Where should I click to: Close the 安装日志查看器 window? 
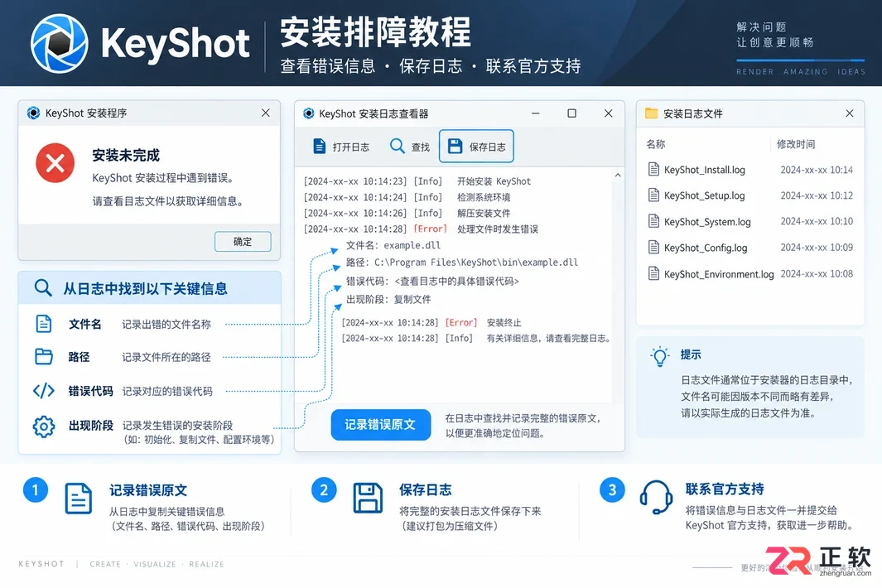pyautogui.click(x=608, y=113)
